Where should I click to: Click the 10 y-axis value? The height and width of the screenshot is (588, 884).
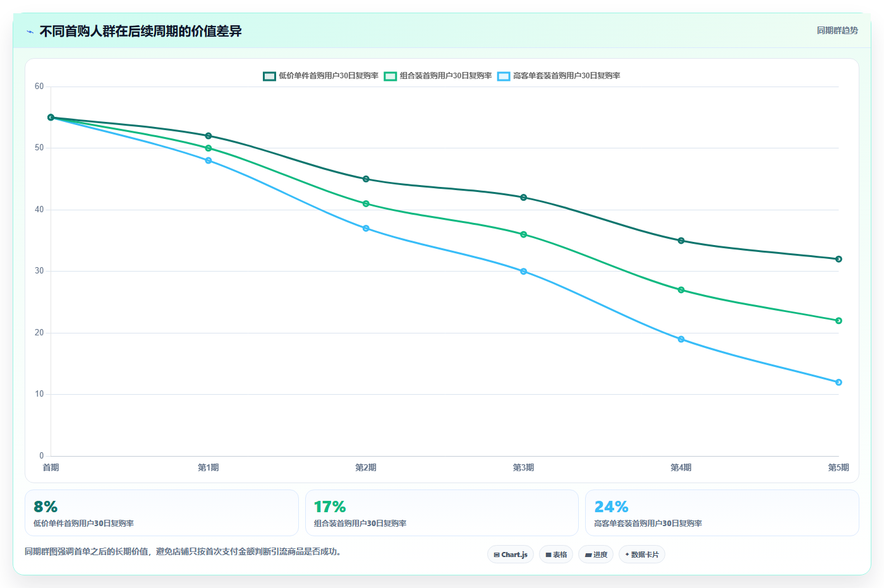coord(39,394)
